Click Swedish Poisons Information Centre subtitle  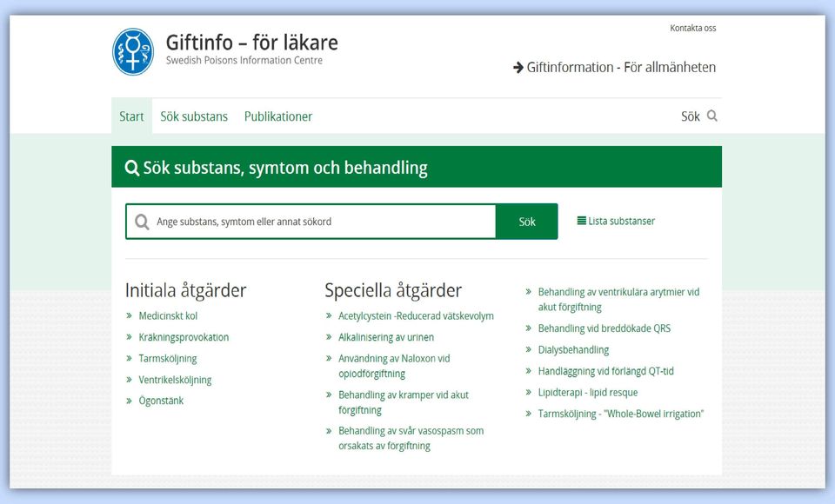(244, 60)
